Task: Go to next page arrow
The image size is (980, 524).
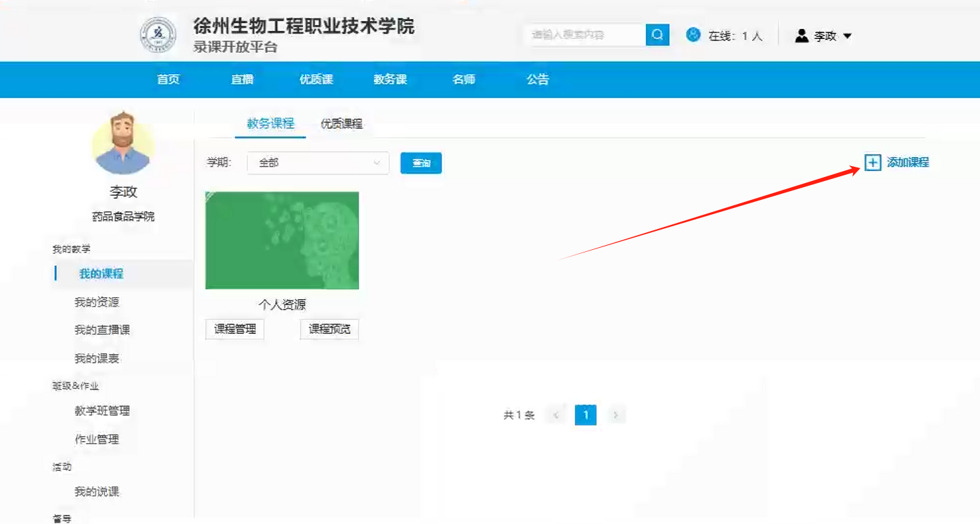Action: pos(615,415)
